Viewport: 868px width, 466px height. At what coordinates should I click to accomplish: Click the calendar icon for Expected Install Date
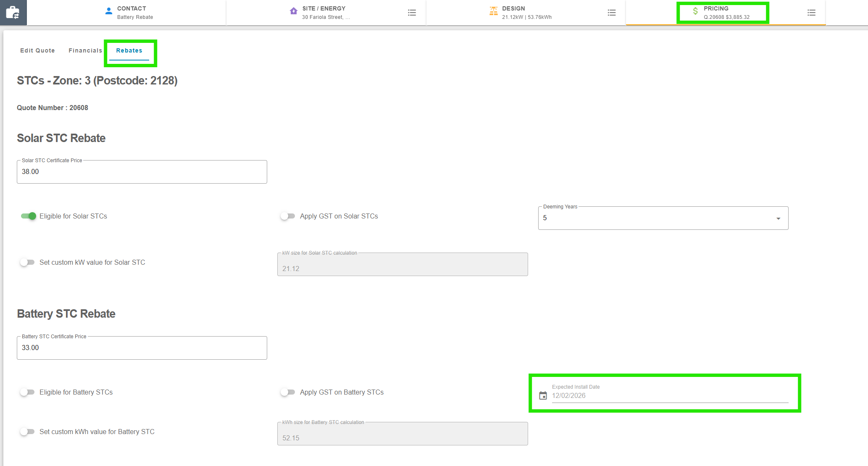point(543,395)
